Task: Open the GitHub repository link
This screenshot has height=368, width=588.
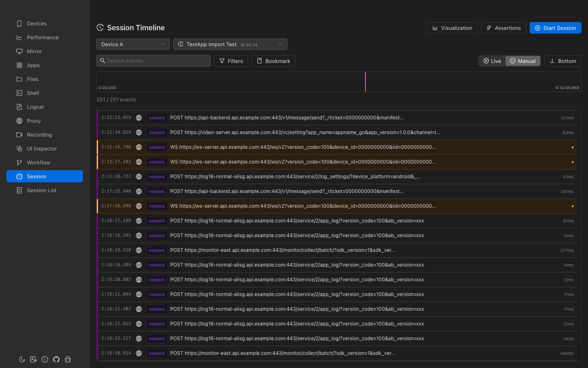Action: 56,359
